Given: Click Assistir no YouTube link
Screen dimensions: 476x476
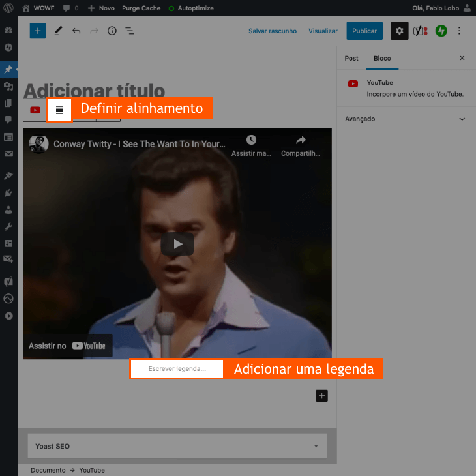Looking at the screenshot, I should (x=67, y=346).
